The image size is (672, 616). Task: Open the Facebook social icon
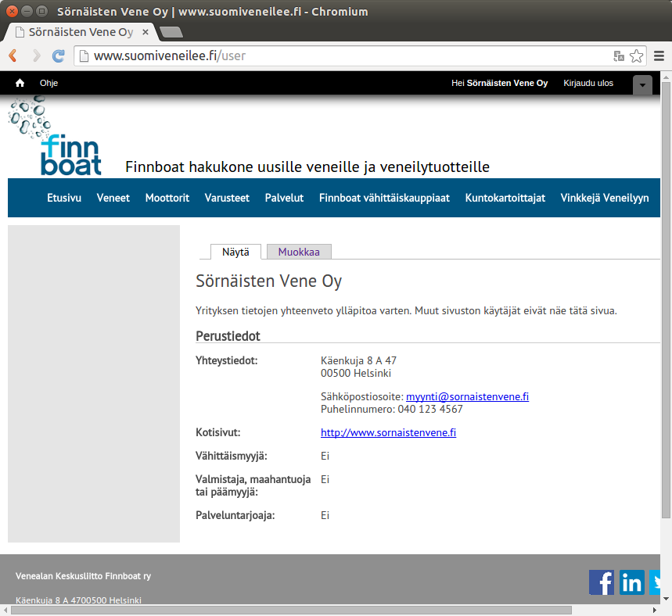(601, 582)
